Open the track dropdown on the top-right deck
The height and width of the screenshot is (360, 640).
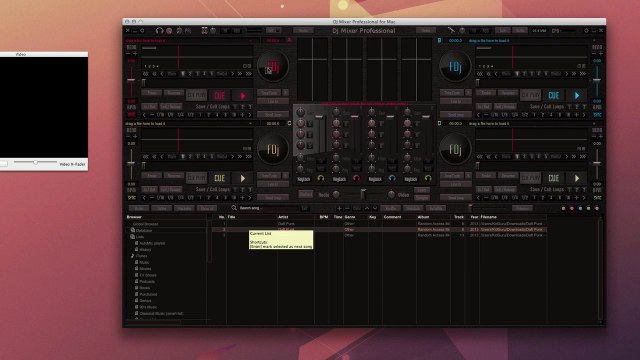[x=594, y=41]
